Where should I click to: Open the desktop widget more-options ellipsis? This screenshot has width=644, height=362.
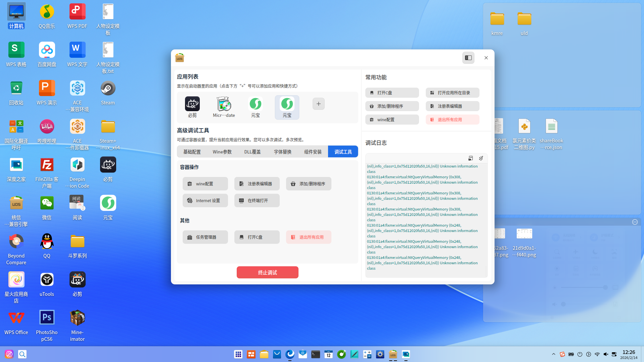635,222
